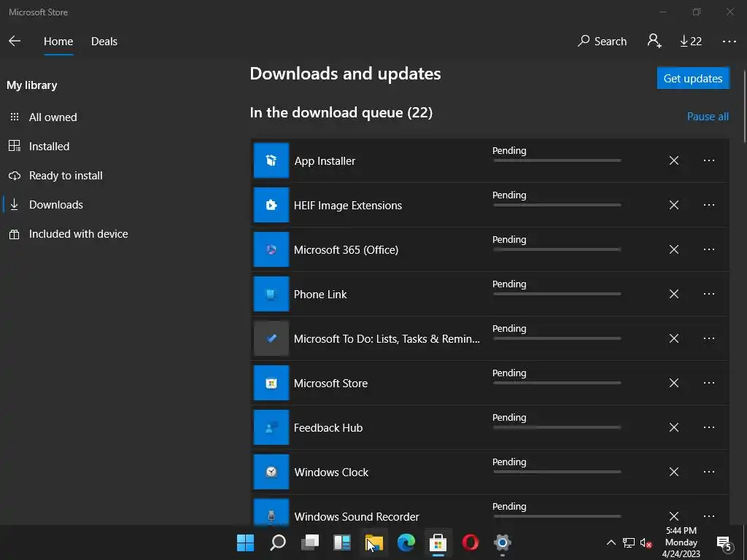Click the muted volume tray icon
The image size is (747, 560).
pyautogui.click(x=646, y=542)
